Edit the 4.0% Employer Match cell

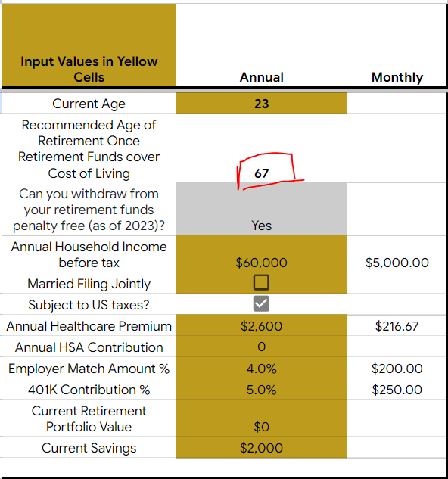click(262, 368)
